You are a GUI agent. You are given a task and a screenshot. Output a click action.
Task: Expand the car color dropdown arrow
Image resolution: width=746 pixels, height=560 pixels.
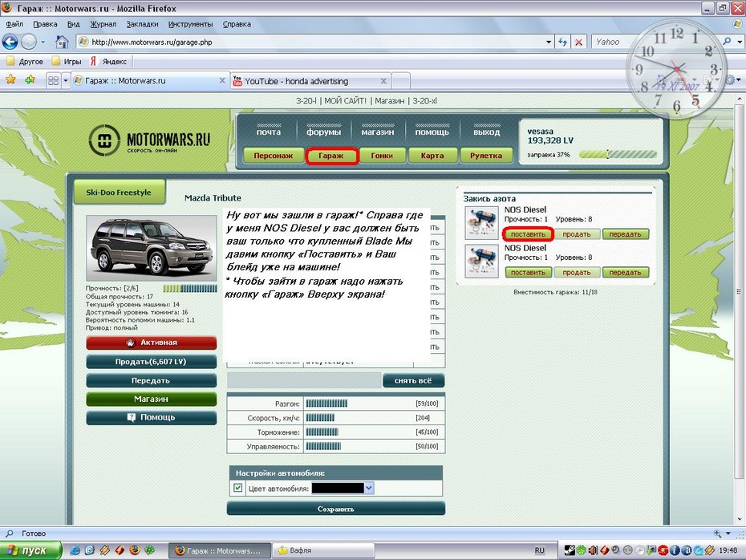[x=369, y=488]
